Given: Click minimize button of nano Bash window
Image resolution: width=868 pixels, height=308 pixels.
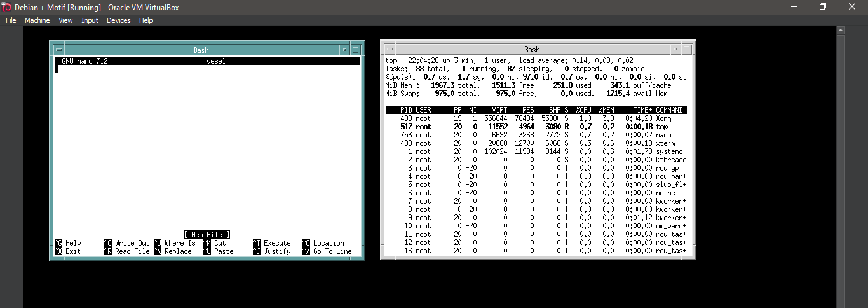Looking at the screenshot, I should (x=345, y=50).
